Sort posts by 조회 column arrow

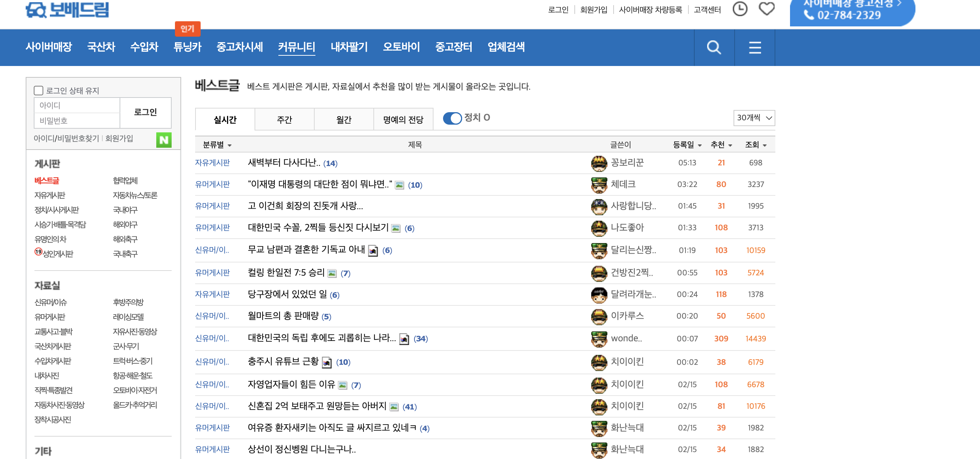click(764, 145)
